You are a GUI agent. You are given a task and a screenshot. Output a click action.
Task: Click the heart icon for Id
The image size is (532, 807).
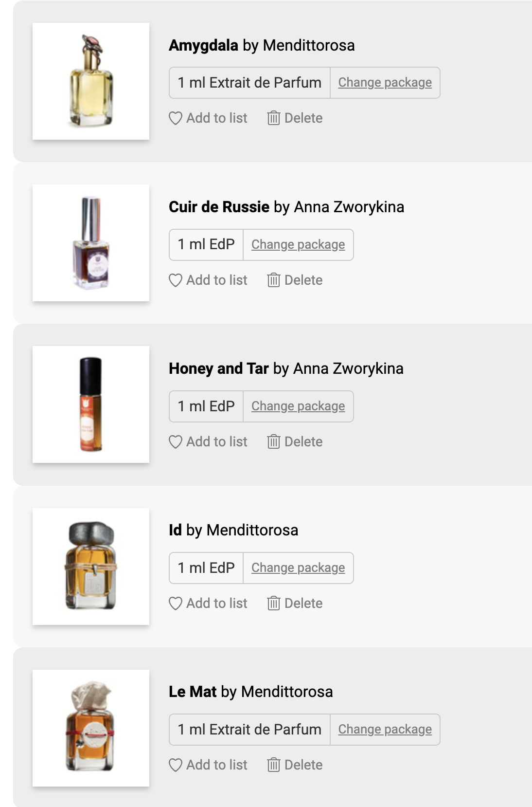[x=176, y=604]
